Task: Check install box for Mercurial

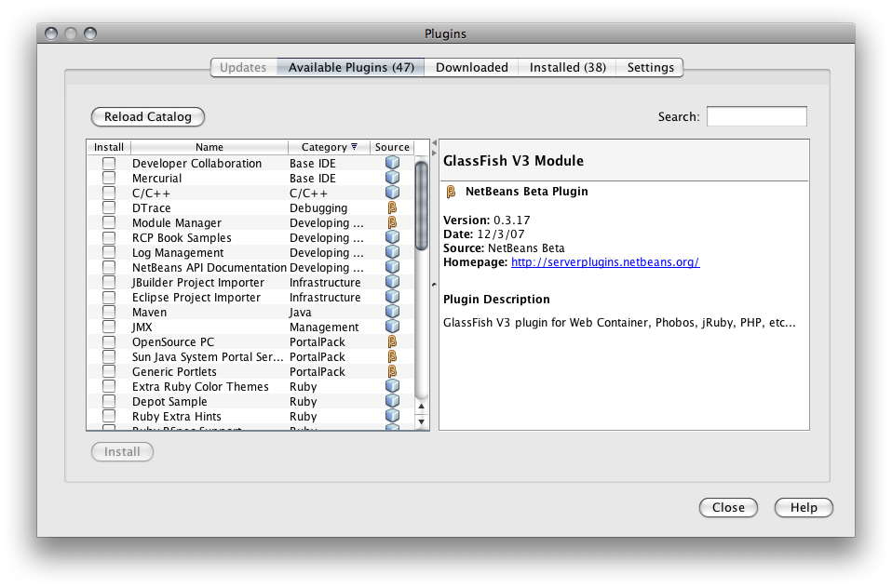Action: tap(109, 178)
